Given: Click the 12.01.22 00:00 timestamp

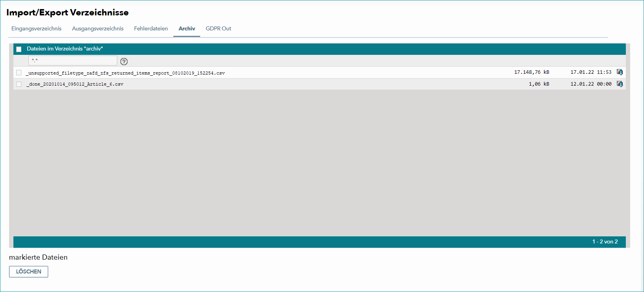Looking at the screenshot, I should 591,84.
